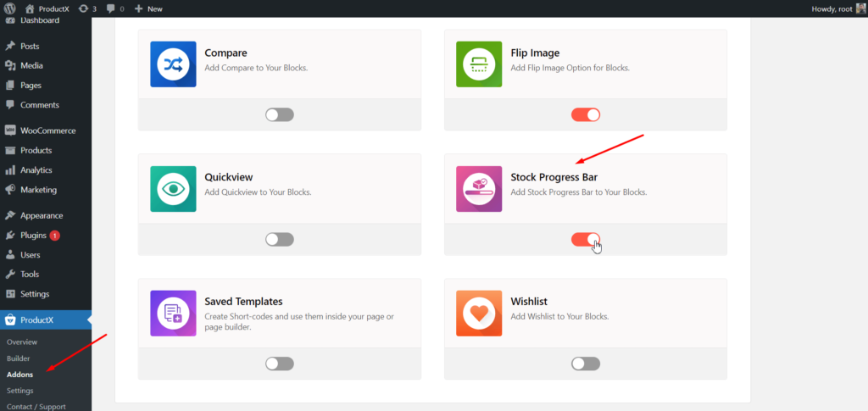The width and height of the screenshot is (868, 411).
Task: Open ProductX Settings submenu link
Action: (20, 391)
